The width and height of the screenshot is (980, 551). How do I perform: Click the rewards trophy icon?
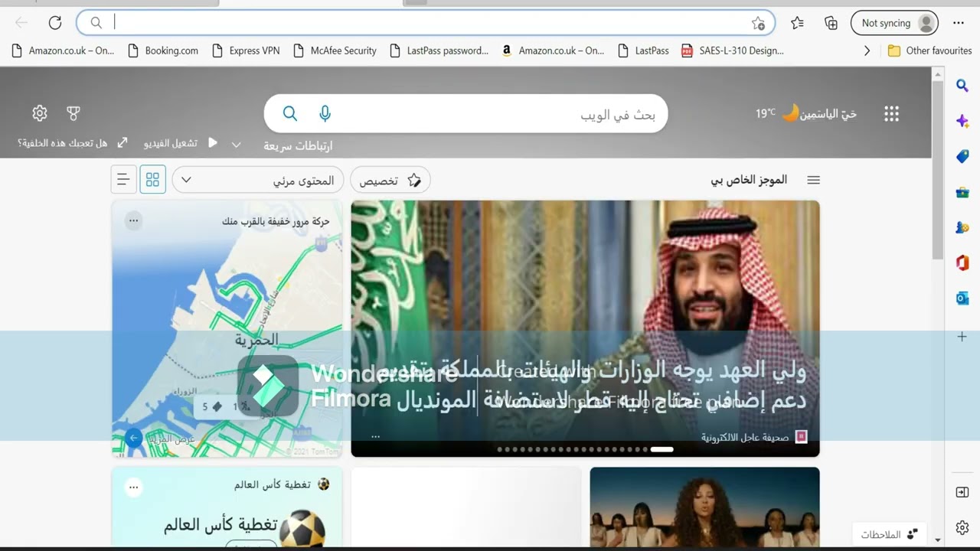[73, 113]
